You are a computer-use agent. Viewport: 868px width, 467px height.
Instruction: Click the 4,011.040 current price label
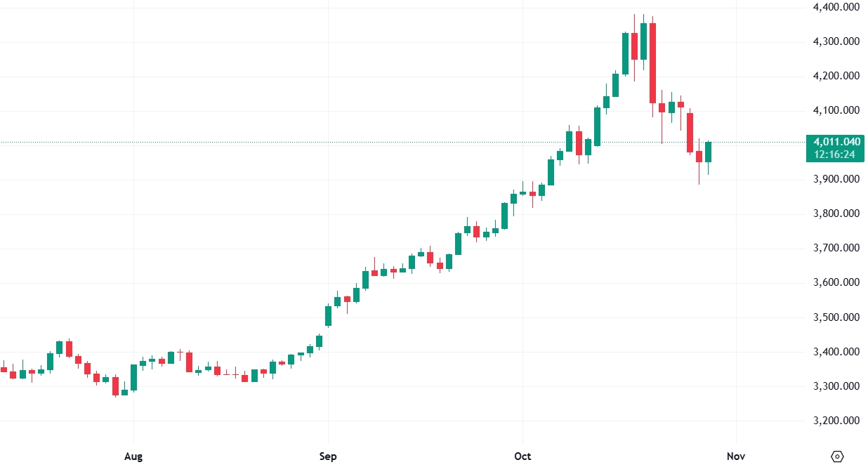click(x=836, y=142)
